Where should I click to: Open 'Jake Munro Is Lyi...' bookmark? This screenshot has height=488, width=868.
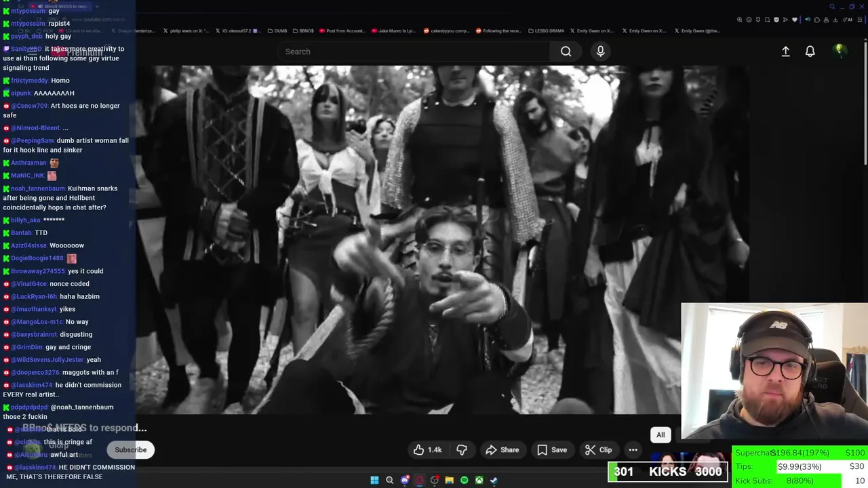pos(393,30)
